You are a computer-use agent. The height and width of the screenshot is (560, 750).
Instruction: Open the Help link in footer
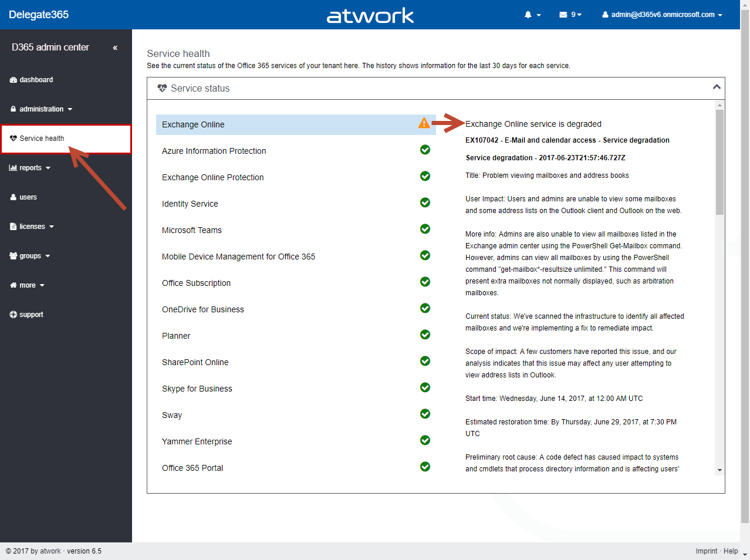coord(731,551)
